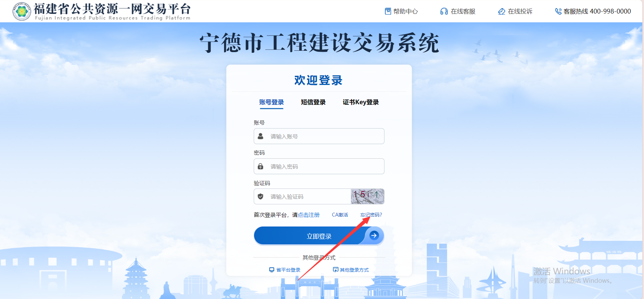Click the 客服热线 phone icon
Screen dimensions: 644x299
click(x=558, y=11)
